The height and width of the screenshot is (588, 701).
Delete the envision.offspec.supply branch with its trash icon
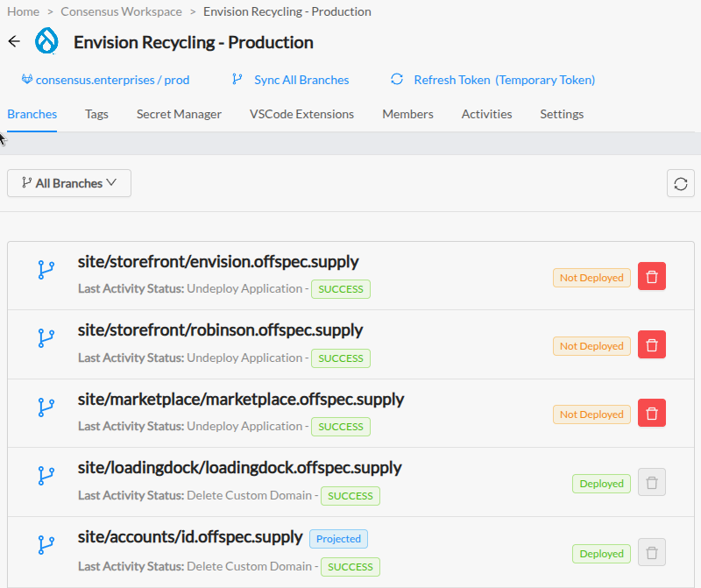coord(652,276)
